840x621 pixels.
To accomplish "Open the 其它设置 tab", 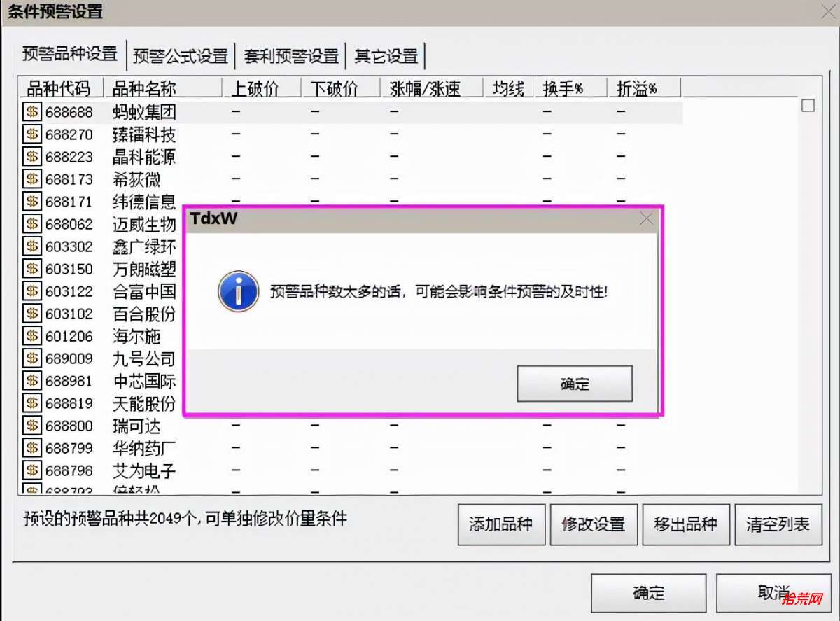I will 386,56.
